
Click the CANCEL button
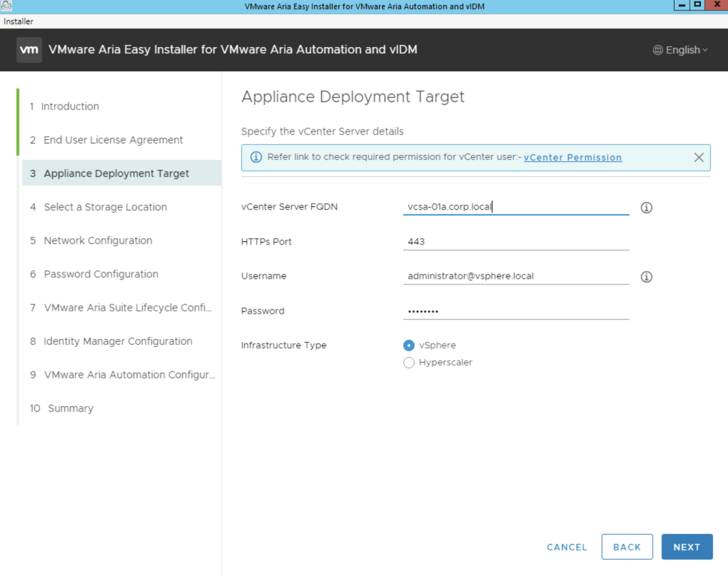(x=567, y=548)
